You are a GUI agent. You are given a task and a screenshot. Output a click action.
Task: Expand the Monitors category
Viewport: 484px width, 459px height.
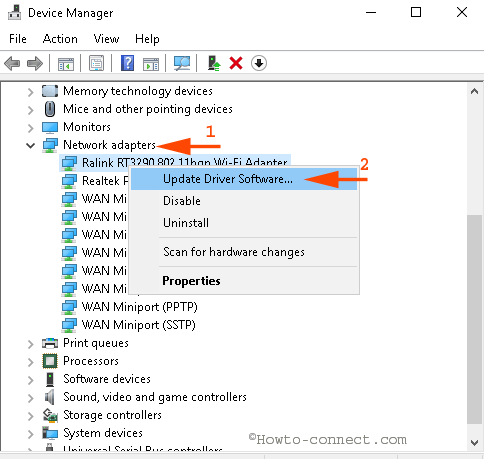pos(31,128)
